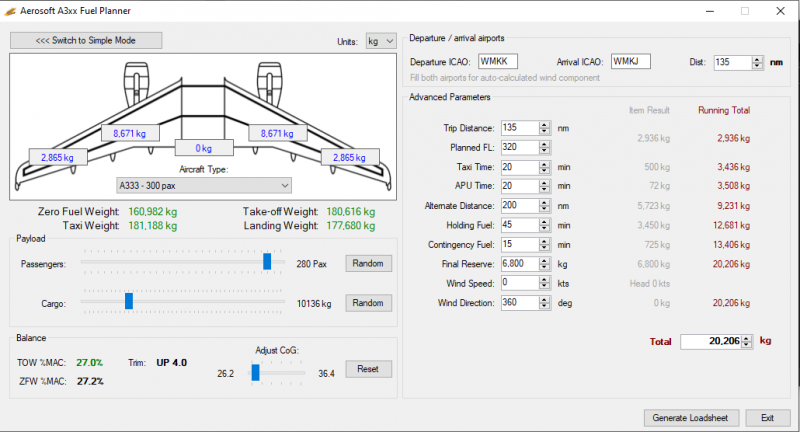Click the Dist value field
This screenshot has width=800, height=432.
coord(732,62)
